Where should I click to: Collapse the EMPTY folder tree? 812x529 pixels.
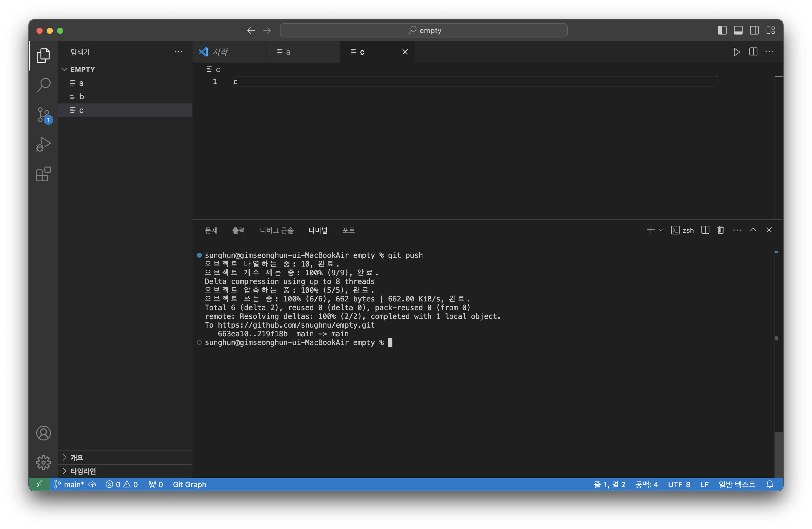pyautogui.click(x=64, y=70)
